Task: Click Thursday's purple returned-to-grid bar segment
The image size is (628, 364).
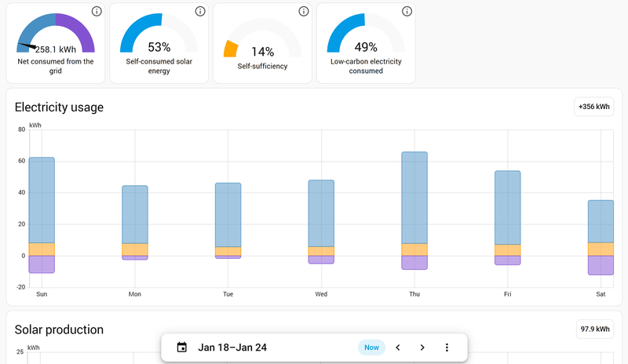Action: (414, 262)
